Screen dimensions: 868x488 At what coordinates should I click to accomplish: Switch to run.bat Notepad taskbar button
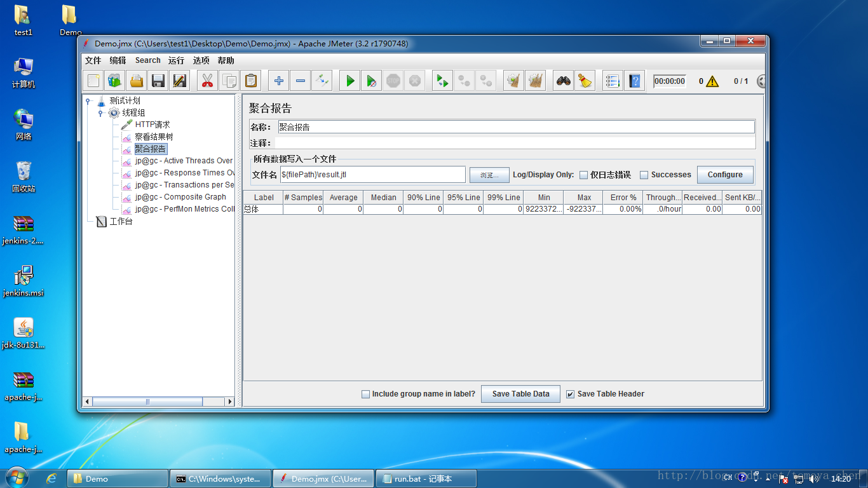(x=426, y=478)
